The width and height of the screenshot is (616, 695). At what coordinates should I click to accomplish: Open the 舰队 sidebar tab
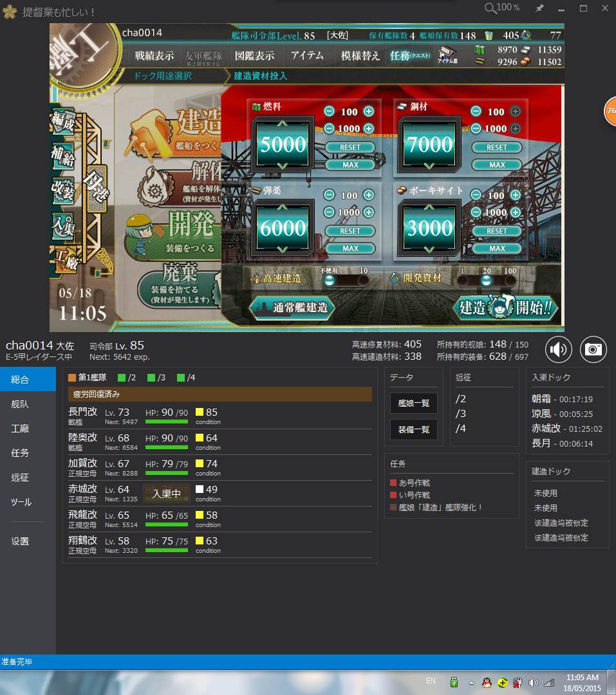click(28, 403)
